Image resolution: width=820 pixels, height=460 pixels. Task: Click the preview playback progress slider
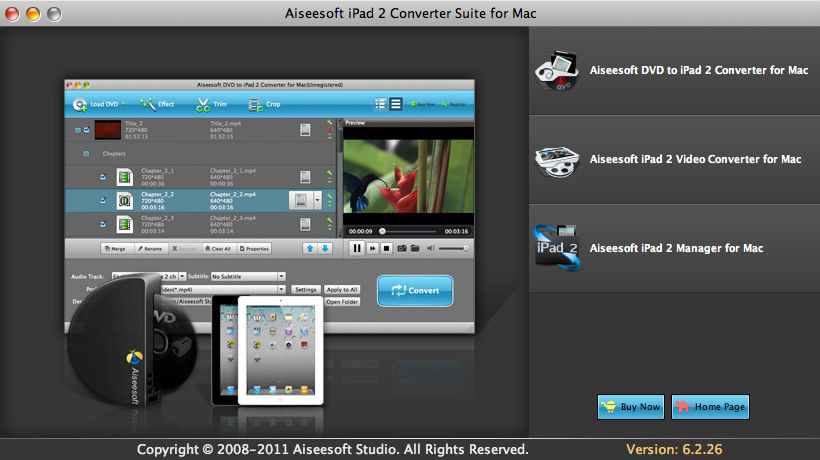pos(408,231)
